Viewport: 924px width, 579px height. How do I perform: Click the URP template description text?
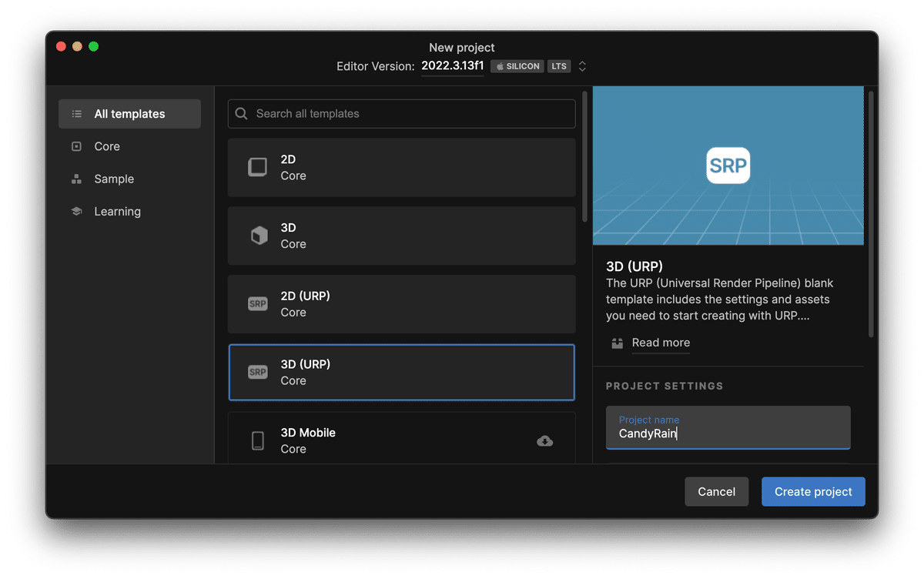(720, 300)
